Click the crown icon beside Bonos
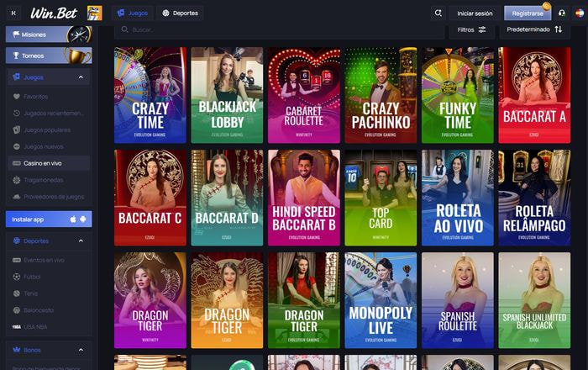This screenshot has height=370, width=588. tap(17, 350)
